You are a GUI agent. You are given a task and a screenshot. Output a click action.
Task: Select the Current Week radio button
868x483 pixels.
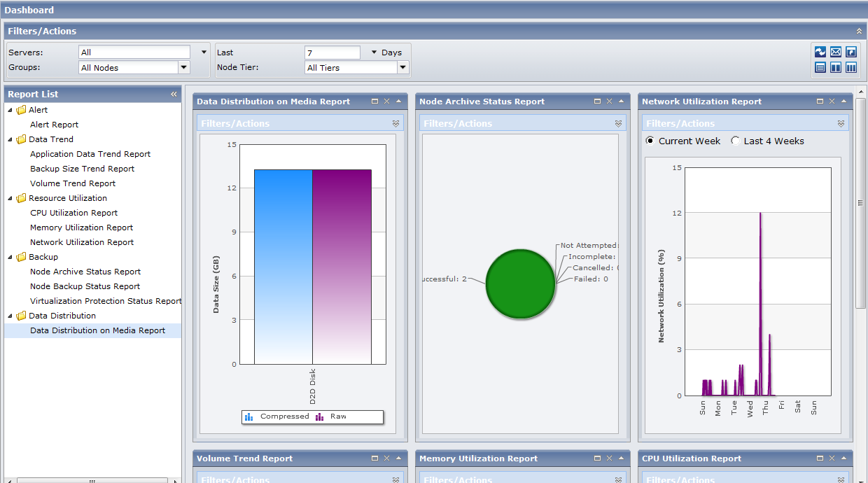click(650, 141)
